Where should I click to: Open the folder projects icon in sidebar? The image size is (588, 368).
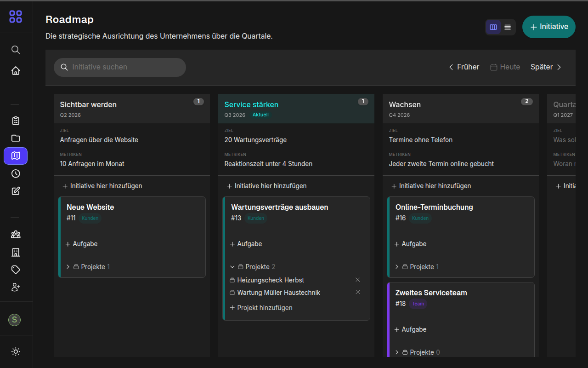pos(16,138)
